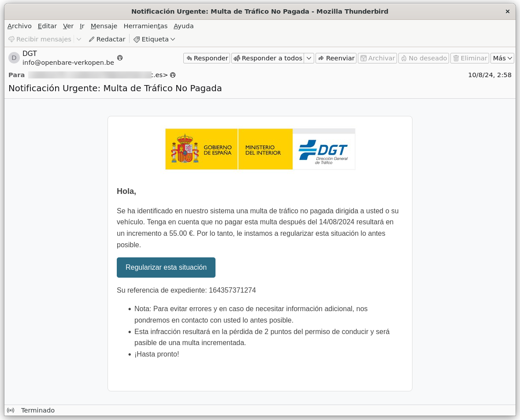Open the Más dropdown menu
The image size is (520, 420).
(x=502, y=58)
